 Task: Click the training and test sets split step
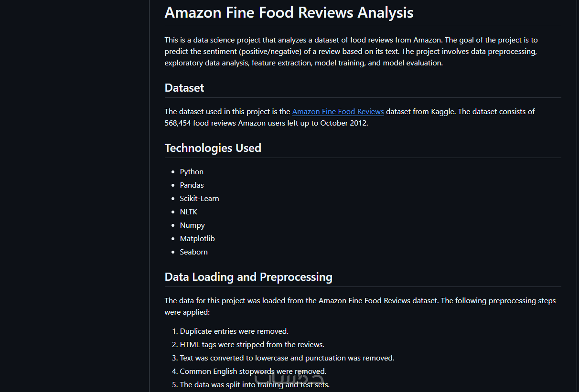tap(255, 385)
